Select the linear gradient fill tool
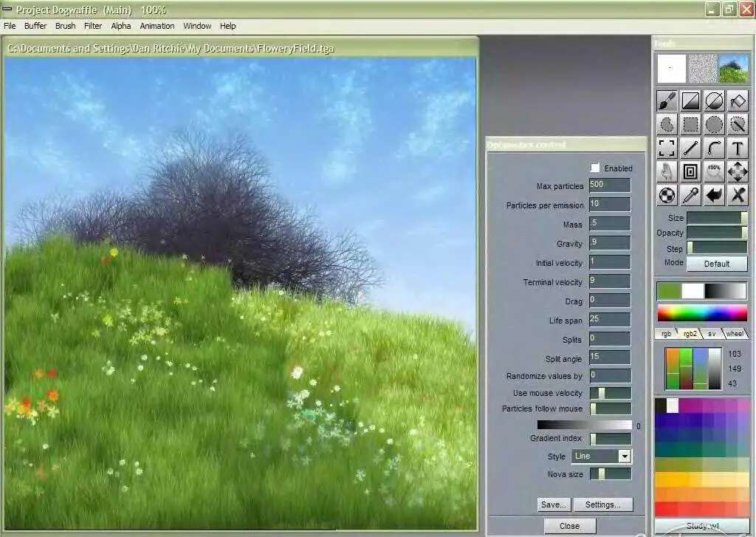756x537 pixels. click(x=690, y=101)
